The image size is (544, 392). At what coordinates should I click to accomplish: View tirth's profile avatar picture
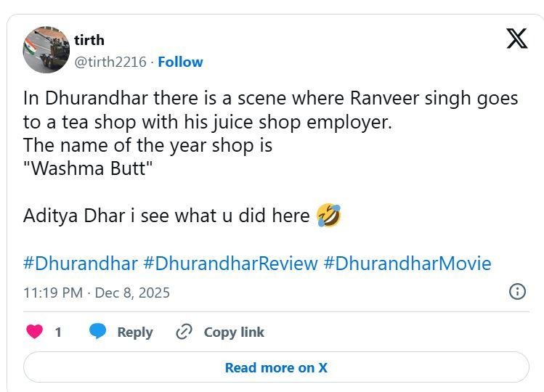click(46, 50)
